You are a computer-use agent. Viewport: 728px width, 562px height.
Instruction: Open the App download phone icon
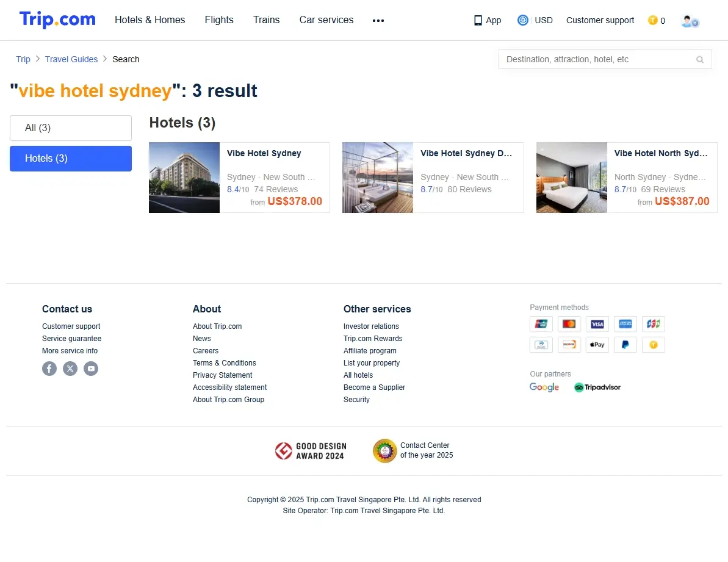tap(478, 20)
